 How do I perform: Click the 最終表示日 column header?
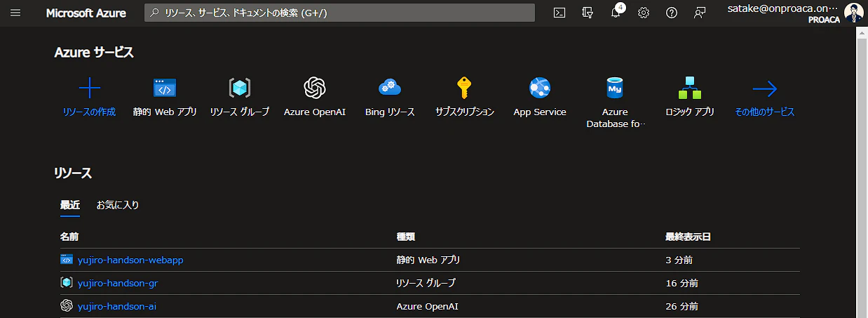(688, 237)
